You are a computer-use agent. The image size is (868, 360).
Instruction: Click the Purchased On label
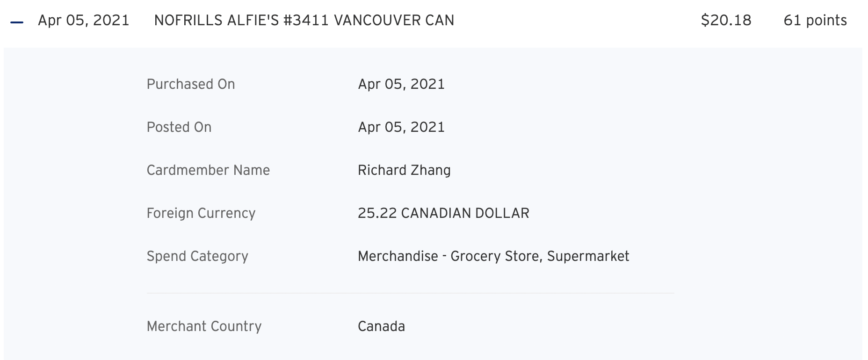click(191, 84)
